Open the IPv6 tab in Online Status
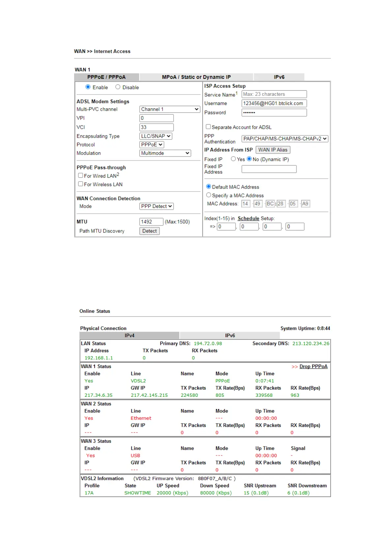Image resolution: width=392 pixels, height=555 pixels. point(230,336)
